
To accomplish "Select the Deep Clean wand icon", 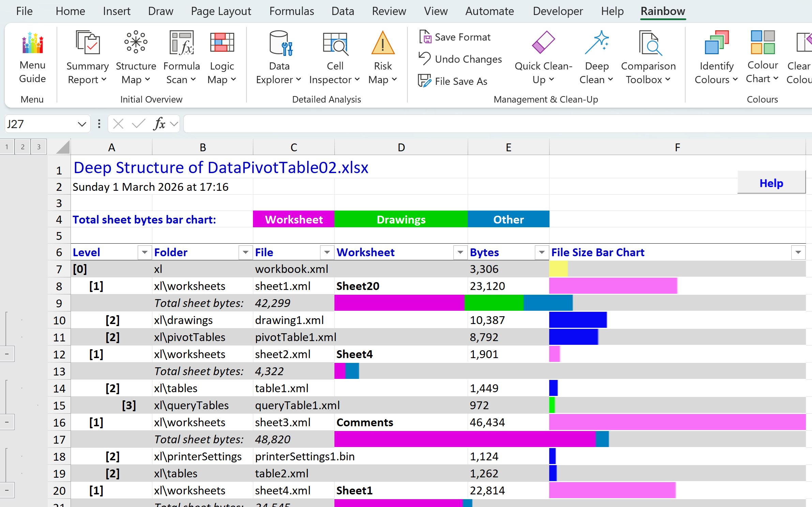I will click(597, 43).
